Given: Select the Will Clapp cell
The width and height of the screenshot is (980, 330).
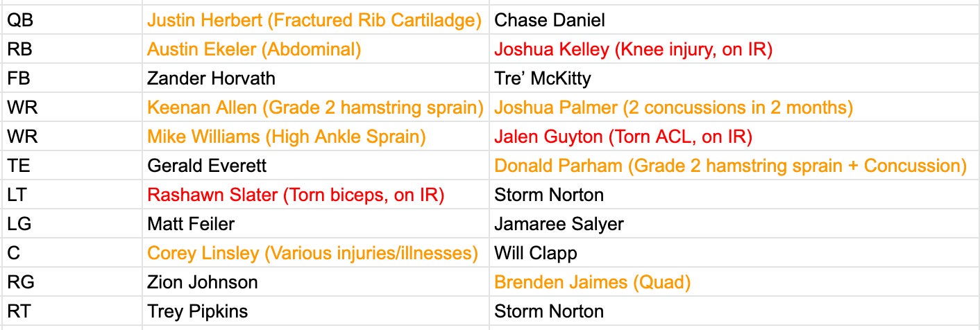Looking at the screenshot, I should click(x=535, y=253).
